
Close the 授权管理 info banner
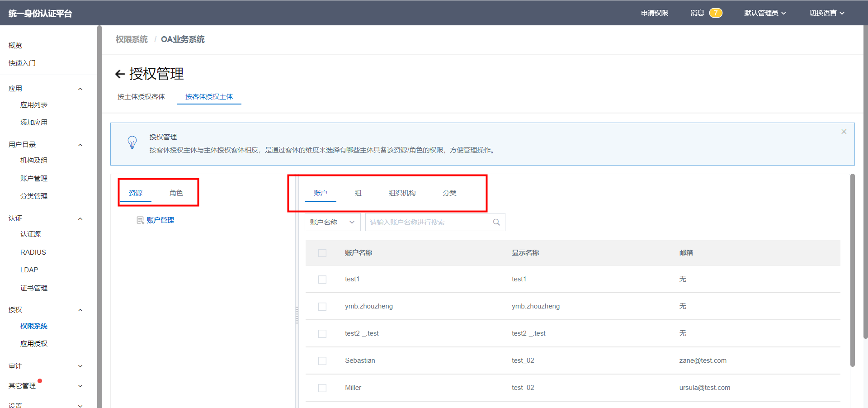(844, 132)
